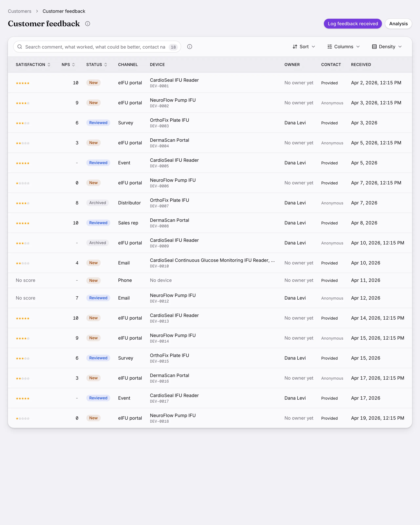Toggle sort on Status column header
Image resolution: width=420 pixels, height=525 pixels.
click(x=97, y=64)
